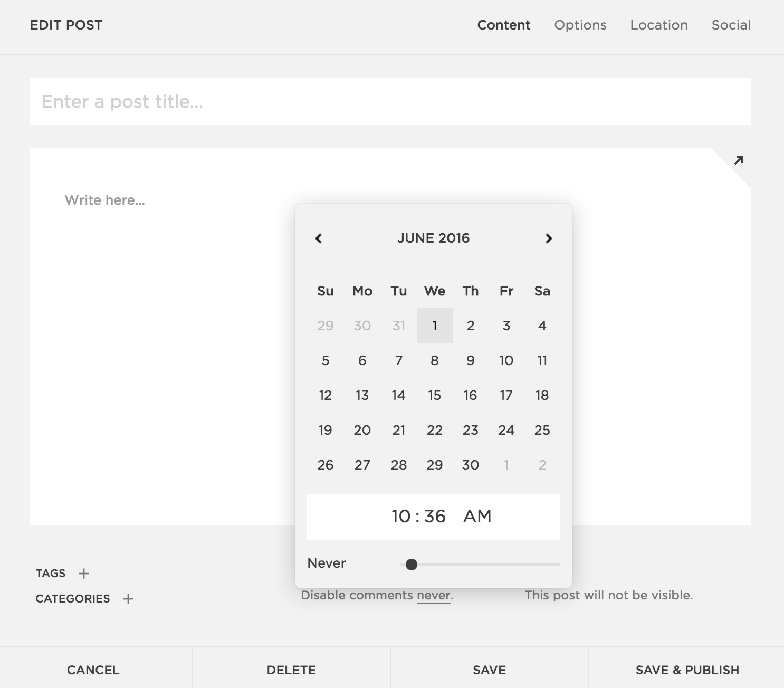Viewport: 784px width, 688px height.
Task: Click the minutes value 36 in time
Action: click(435, 516)
